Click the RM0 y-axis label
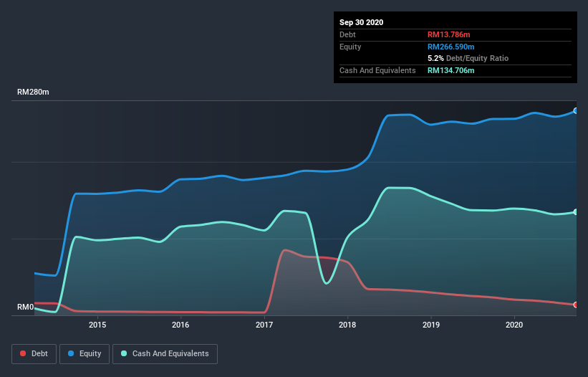This screenshot has height=377, width=588. click(26, 307)
